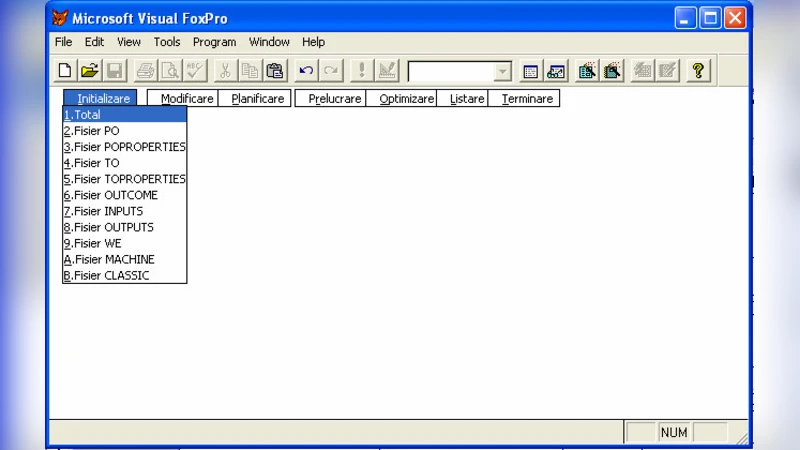The width and height of the screenshot is (800, 450).
Task: Choose 3.Fisier POPROPERTIES from the list
Action: click(124, 147)
